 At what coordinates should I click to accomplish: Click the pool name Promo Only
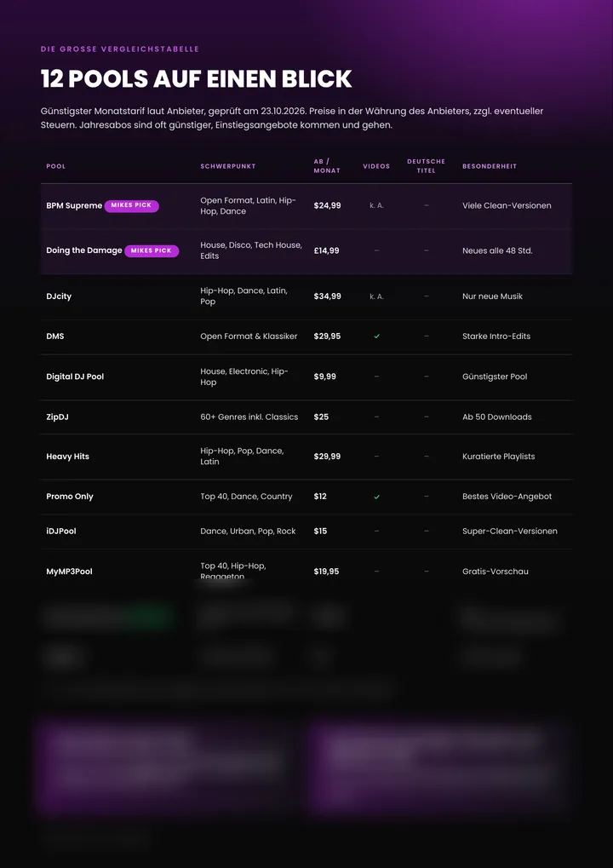[70, 497]
